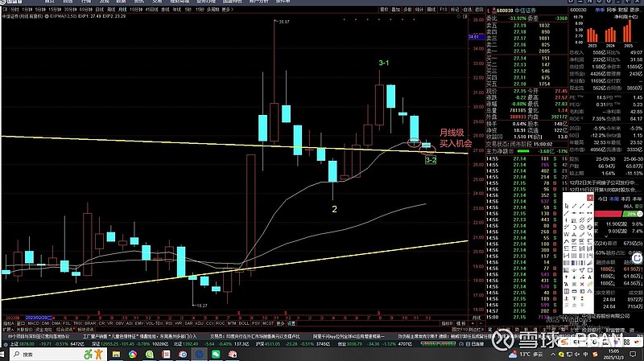Viewport: 644px width, 361px height.
Task: Open indicator 设置 settings
Action: point(291,323)
